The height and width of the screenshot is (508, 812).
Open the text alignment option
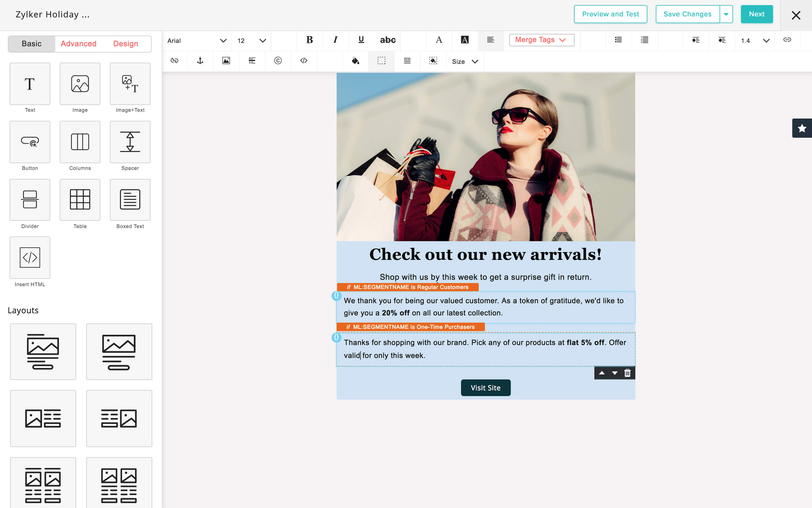491,40
